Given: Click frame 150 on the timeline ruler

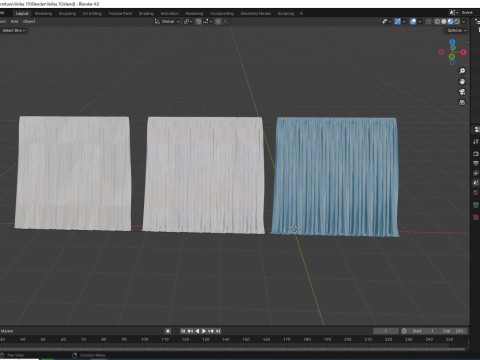Looking at the screenshot, I should coord(246,339).
